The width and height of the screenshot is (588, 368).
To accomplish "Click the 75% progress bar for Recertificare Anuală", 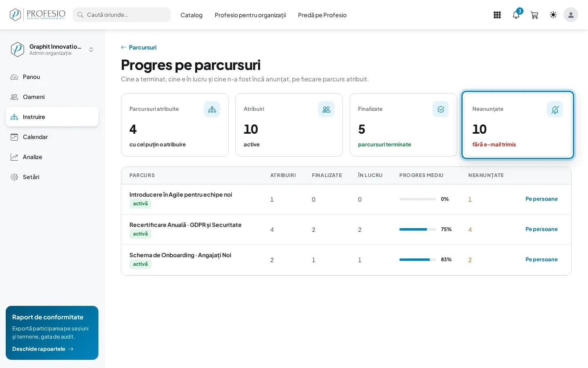I will pyautogui.click(x=418, y=229).
